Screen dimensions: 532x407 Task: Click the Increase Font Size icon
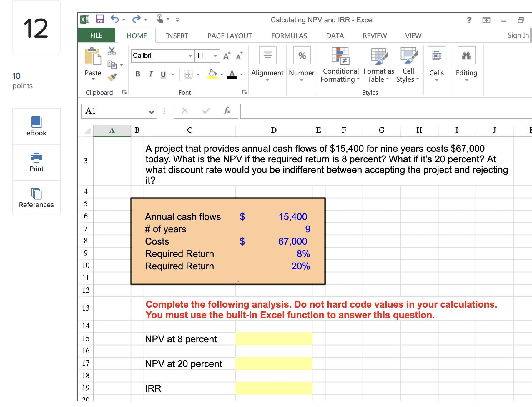tap(226, 56)
